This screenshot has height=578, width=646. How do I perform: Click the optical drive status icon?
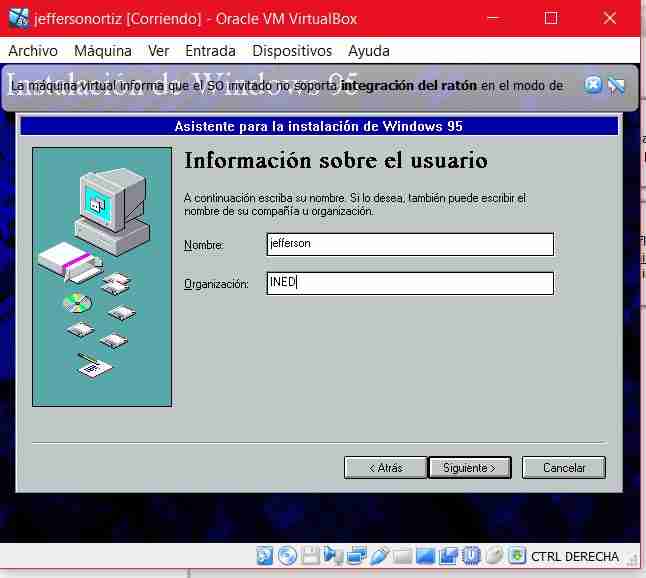pyautogui.click(x=287, y=556)
